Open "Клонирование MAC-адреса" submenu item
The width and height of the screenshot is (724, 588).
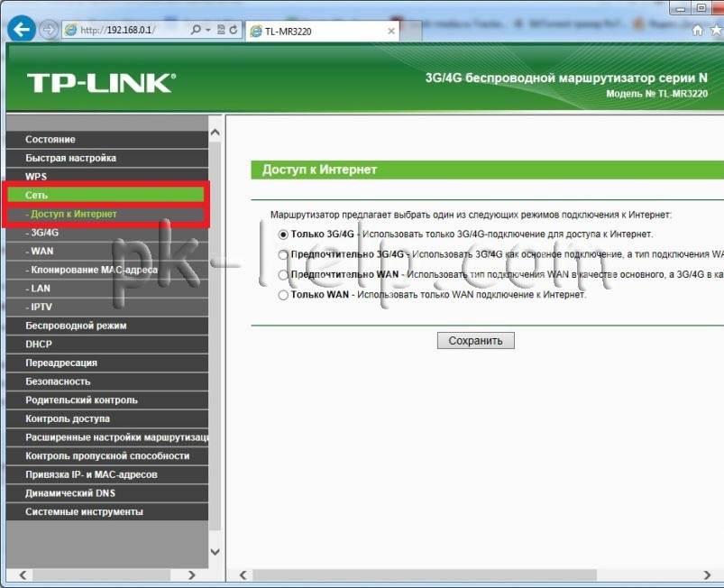tap(107, 270)
